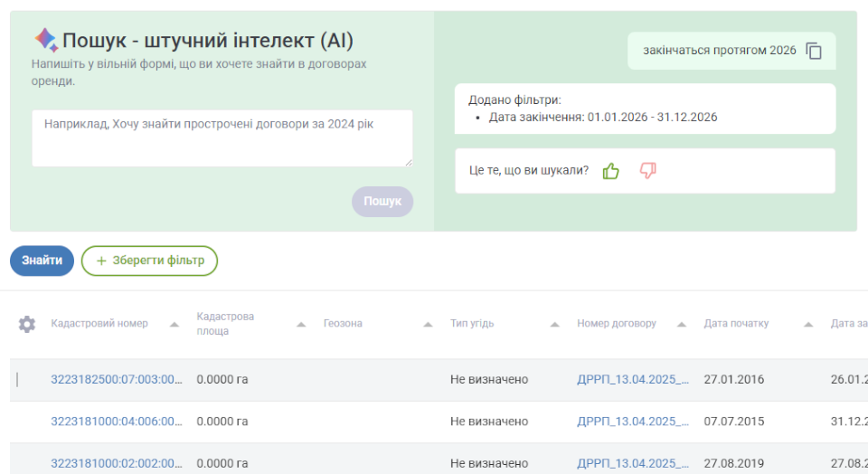The image size is (868, 474).
Task: Open contract link in row dated 27.01.2016
Action: (x=633, y=379)
